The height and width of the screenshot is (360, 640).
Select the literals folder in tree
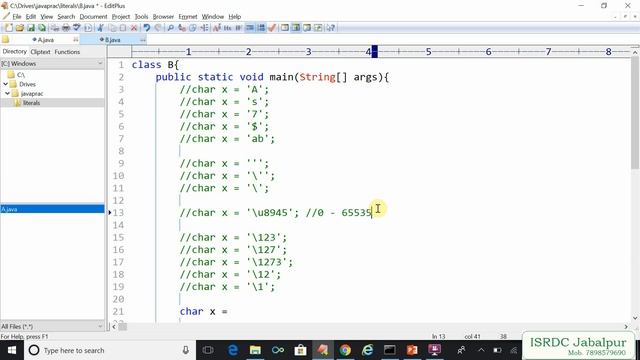point(31,103)
